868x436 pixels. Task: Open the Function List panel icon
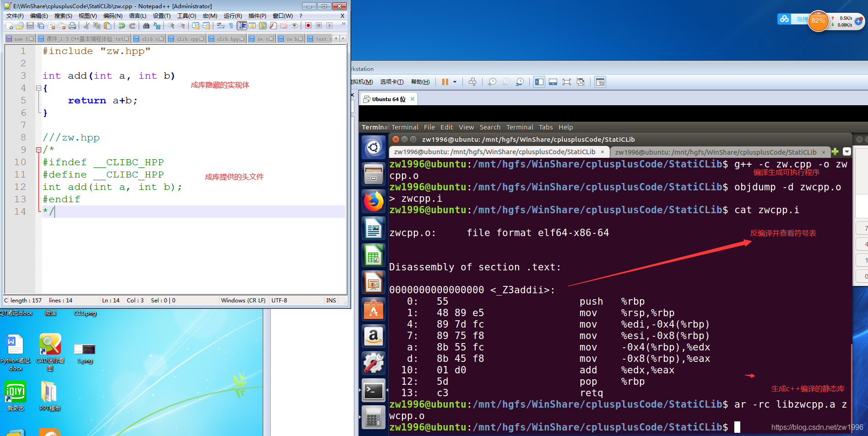coord(273,26)
